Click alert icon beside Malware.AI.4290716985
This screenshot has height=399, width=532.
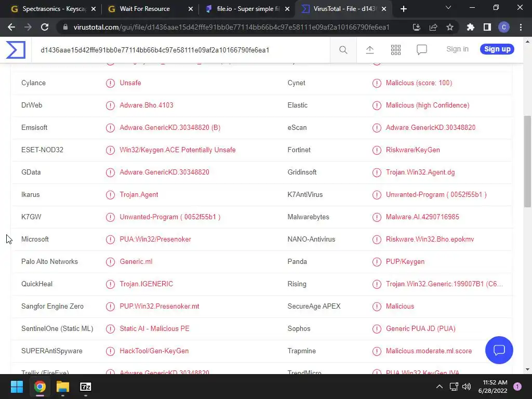coord(377,217)
